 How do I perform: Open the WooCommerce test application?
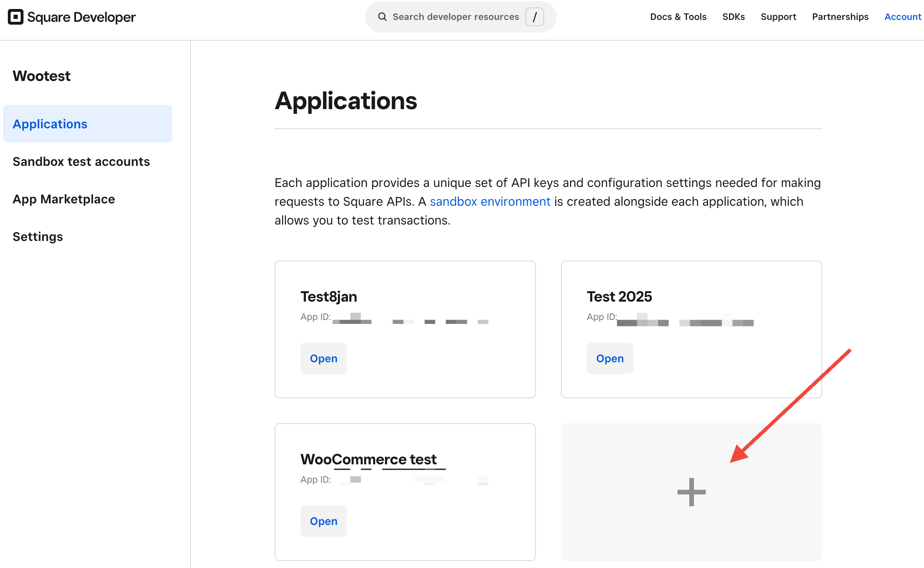(324, 521)
